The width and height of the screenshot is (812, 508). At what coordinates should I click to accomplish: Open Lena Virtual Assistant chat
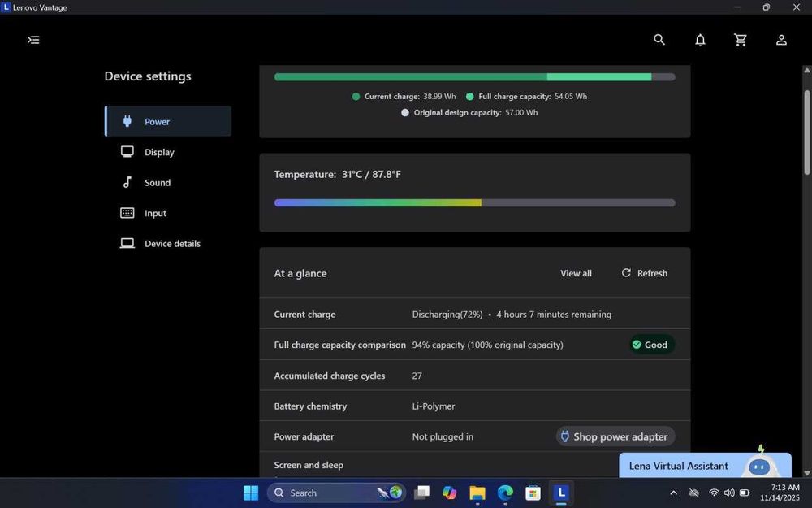(705, 466)
